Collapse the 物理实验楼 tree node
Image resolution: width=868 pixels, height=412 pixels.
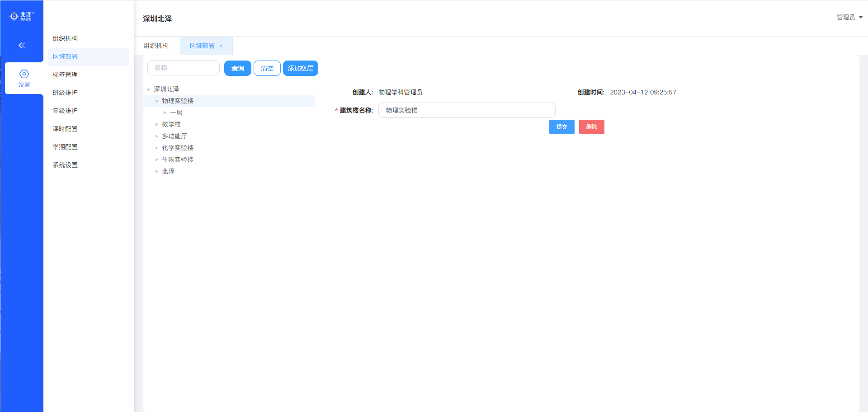pos(157,101)
